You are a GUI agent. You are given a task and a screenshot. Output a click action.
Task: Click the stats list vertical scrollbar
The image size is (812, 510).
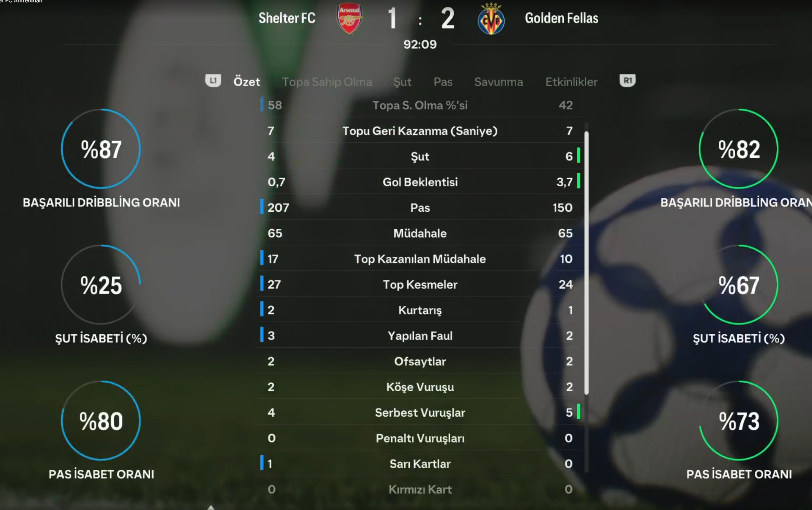(587, 263)
